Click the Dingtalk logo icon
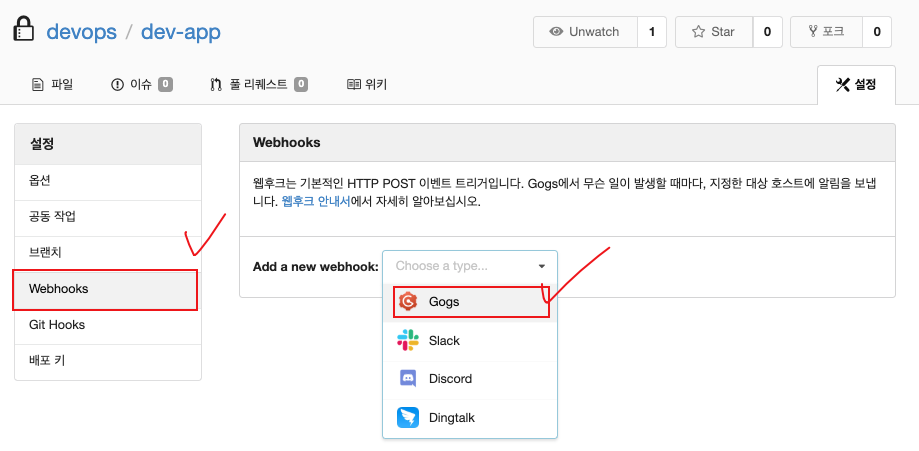The width and height of the screenshot is (919, 451). pos(407,418)
